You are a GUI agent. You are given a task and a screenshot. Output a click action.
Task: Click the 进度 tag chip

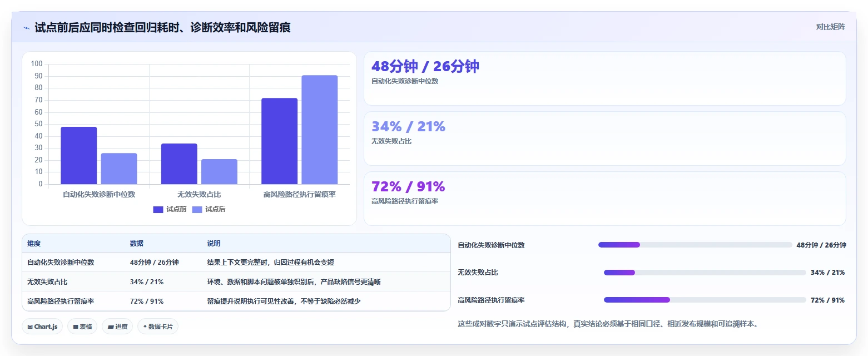[117, 327]
